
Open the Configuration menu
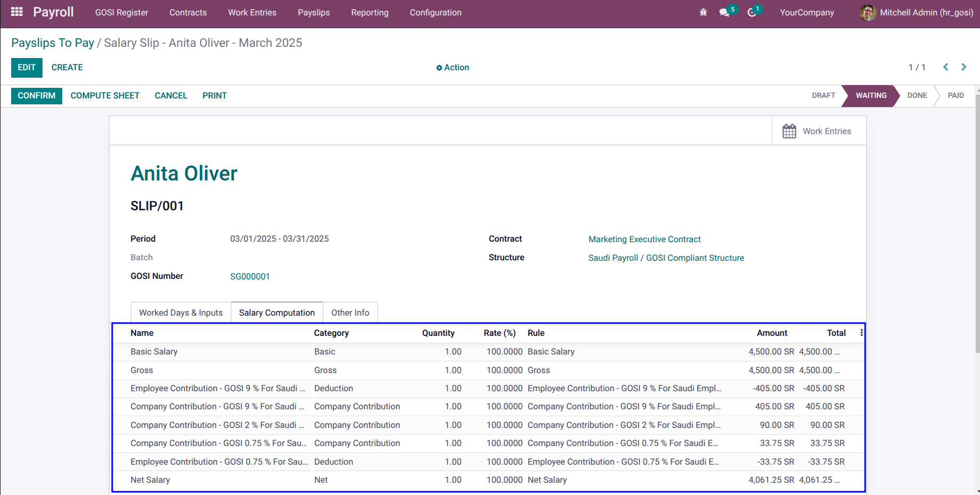[435, 12]
